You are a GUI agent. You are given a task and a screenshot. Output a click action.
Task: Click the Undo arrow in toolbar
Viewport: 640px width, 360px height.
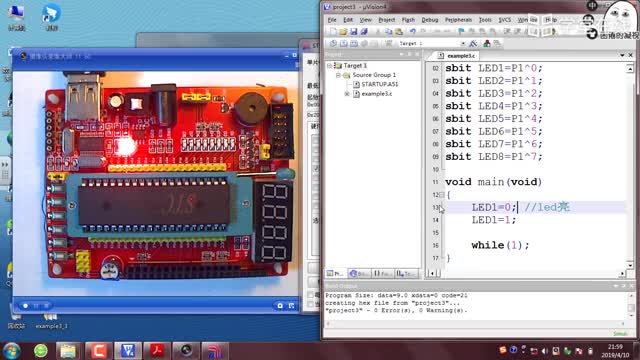(x=413, y=31)
